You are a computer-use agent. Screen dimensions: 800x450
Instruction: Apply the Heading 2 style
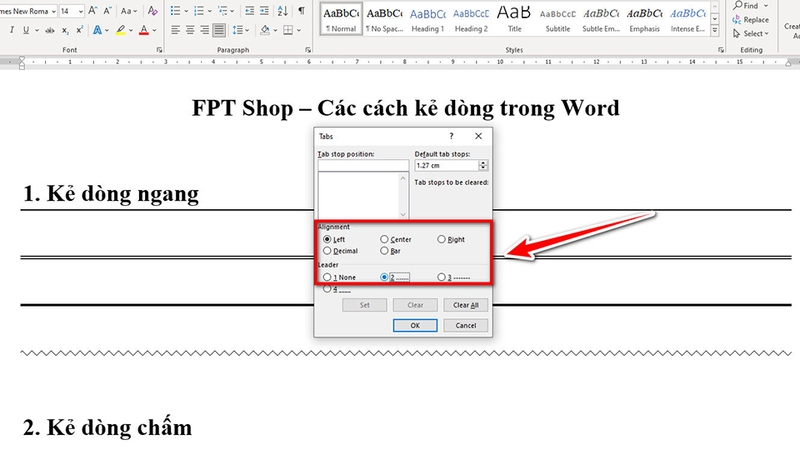coord(471,19)
